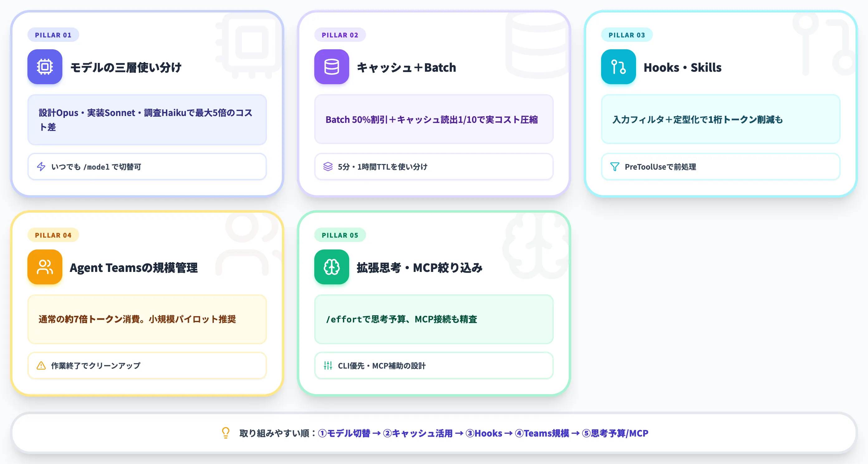Click the database icon beside キャッシュ+Batch

coord(331,67)
